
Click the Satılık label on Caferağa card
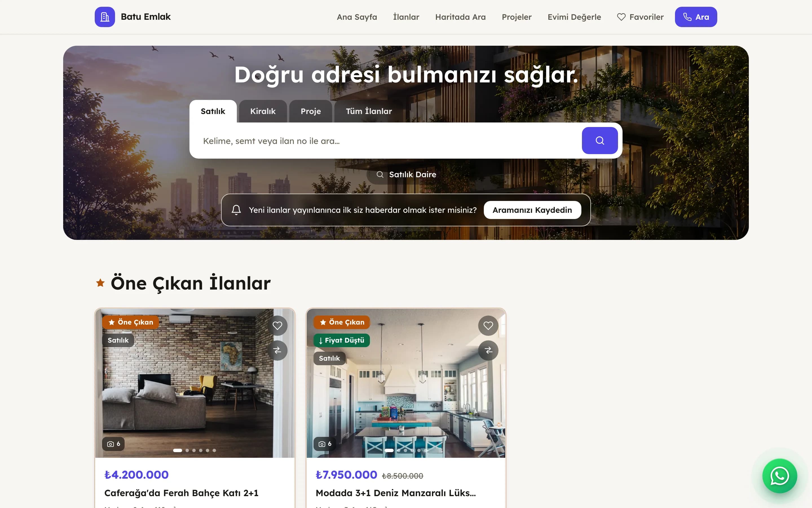pyautogui.click(x=118, y=340)
